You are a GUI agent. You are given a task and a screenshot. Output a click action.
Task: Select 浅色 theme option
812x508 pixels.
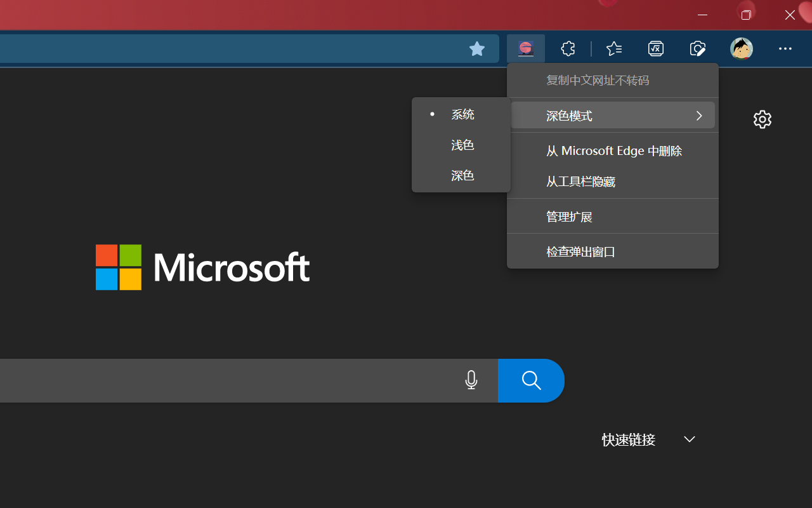tap(461, 145)
